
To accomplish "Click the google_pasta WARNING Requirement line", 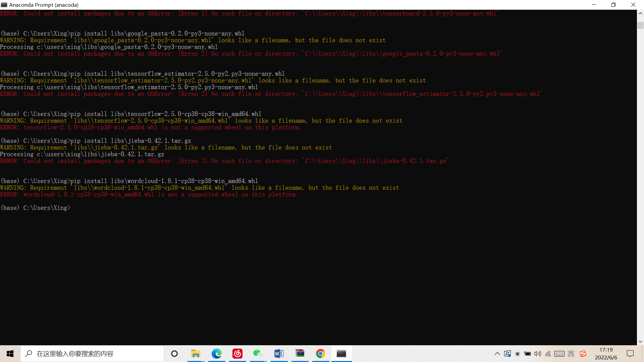I will 193,40.
